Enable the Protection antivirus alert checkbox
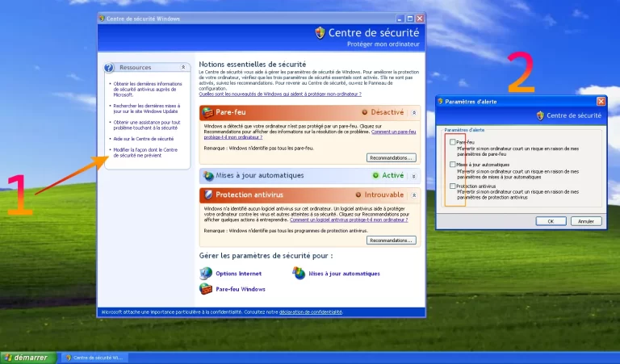The height and width of the screenshot is (364, 620). (452, 186)
